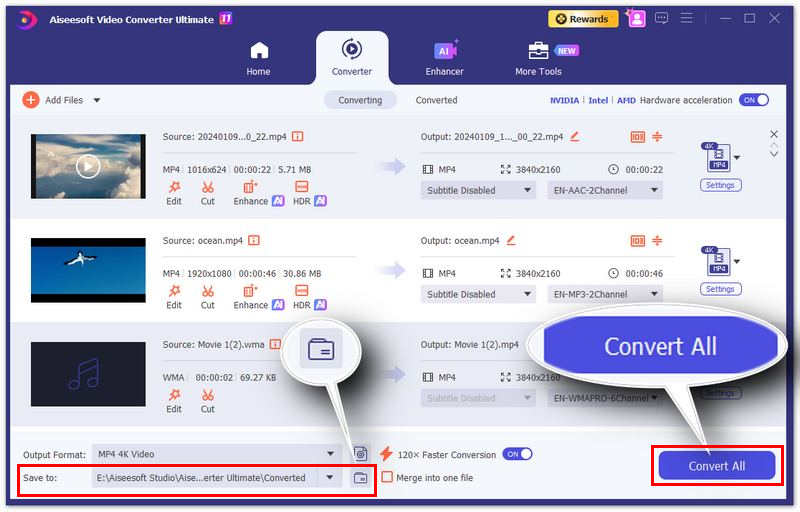The width and height of the screenshot is (800, 512).
Task: Click the Add Files plus icon
Action: tap(31, 100)
